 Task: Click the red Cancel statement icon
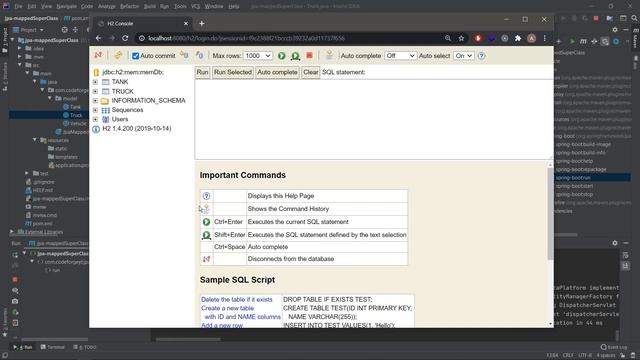pos(309,55)
